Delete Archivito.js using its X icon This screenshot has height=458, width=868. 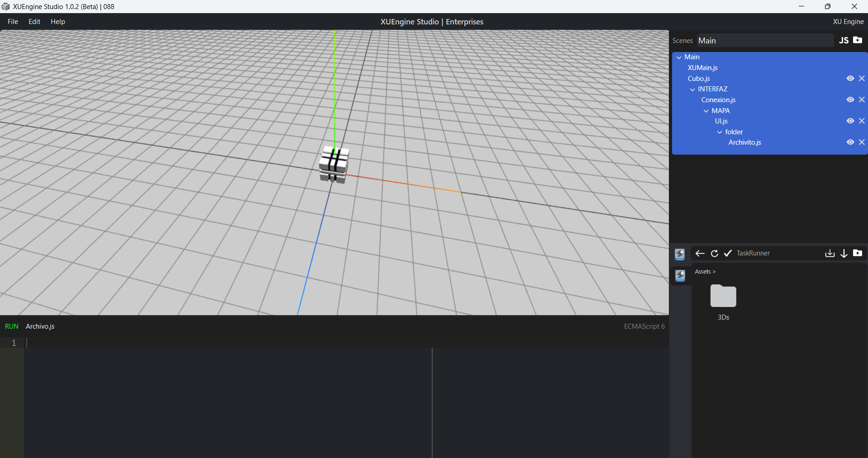click(862, 142)
